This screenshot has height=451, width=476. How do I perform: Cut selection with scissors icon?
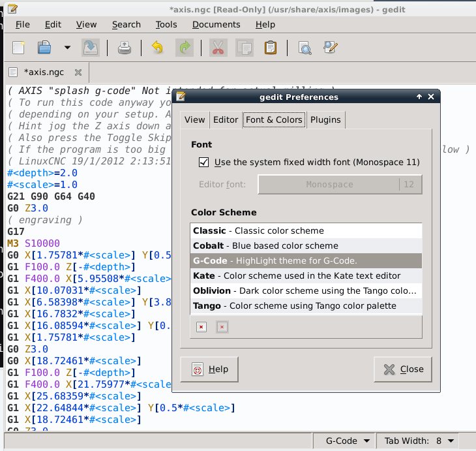coord(218,48)
